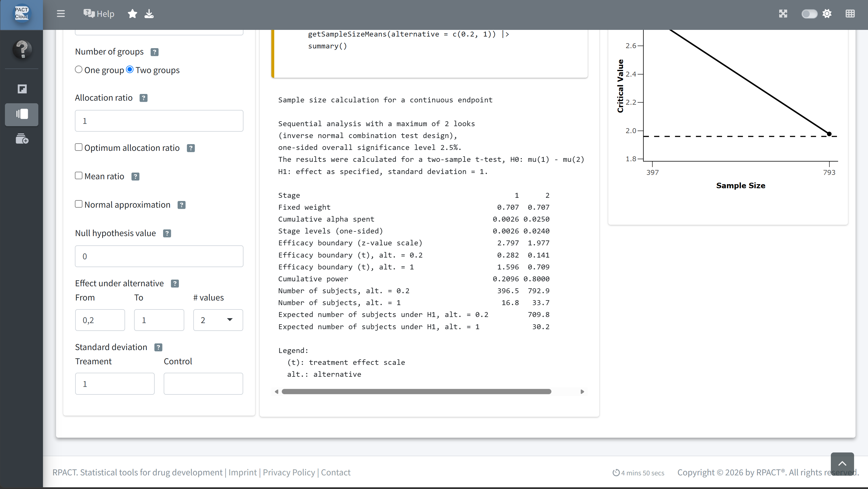Click the 'Fixed weight' output row
This screenshot has width=868, height=489.
pyautogui.click(x=414, y=207)
